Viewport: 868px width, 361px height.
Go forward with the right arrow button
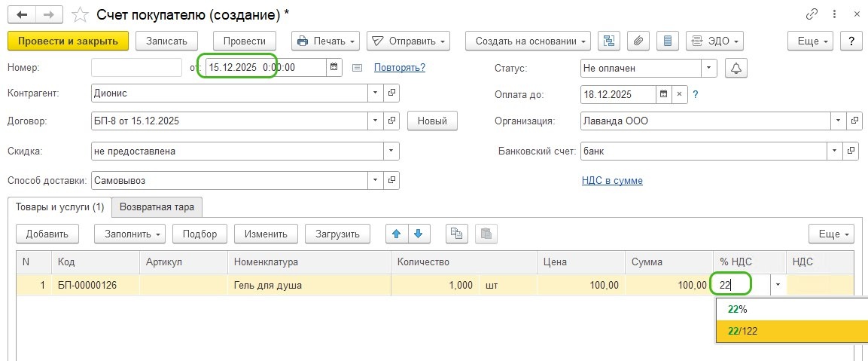(x=49, y=15)
